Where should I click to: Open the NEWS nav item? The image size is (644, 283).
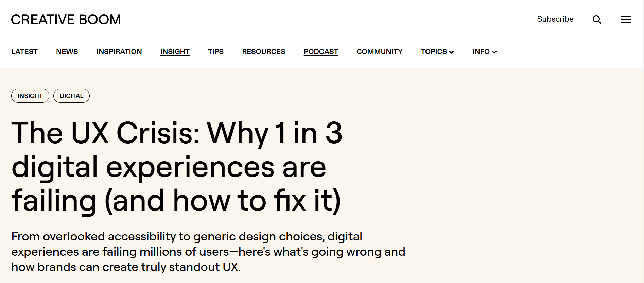point(67,52)
